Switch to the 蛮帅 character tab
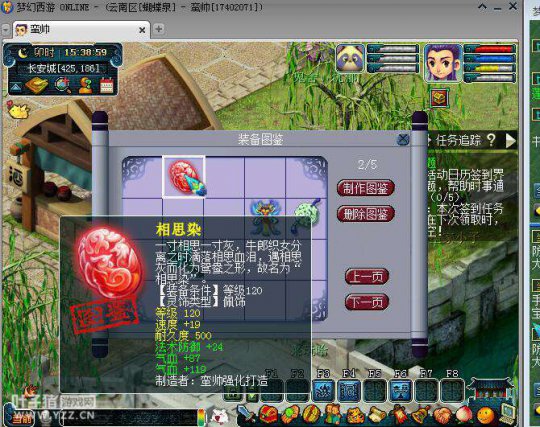This screenshot has height=427, width=540. [81, 30]
